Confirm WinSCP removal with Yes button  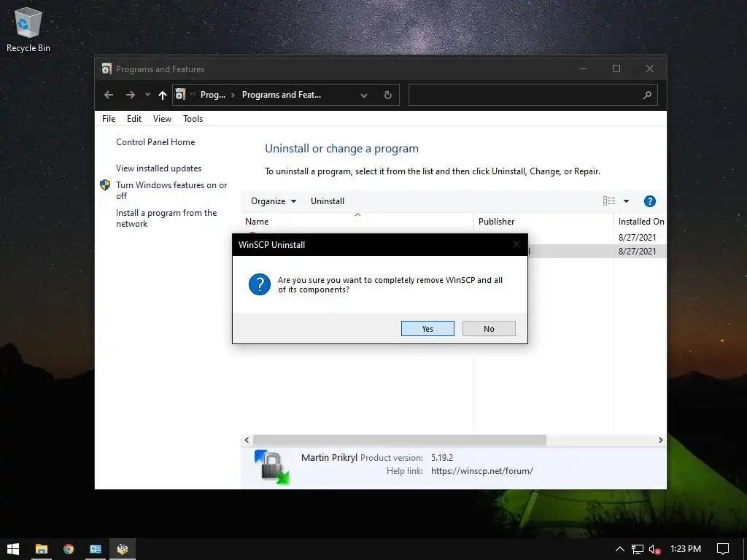[427, 329]
